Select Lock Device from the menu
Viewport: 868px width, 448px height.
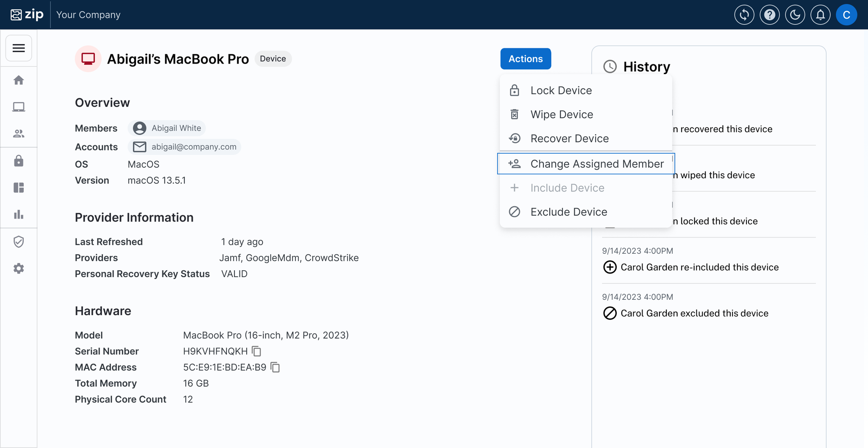point(561,91)
